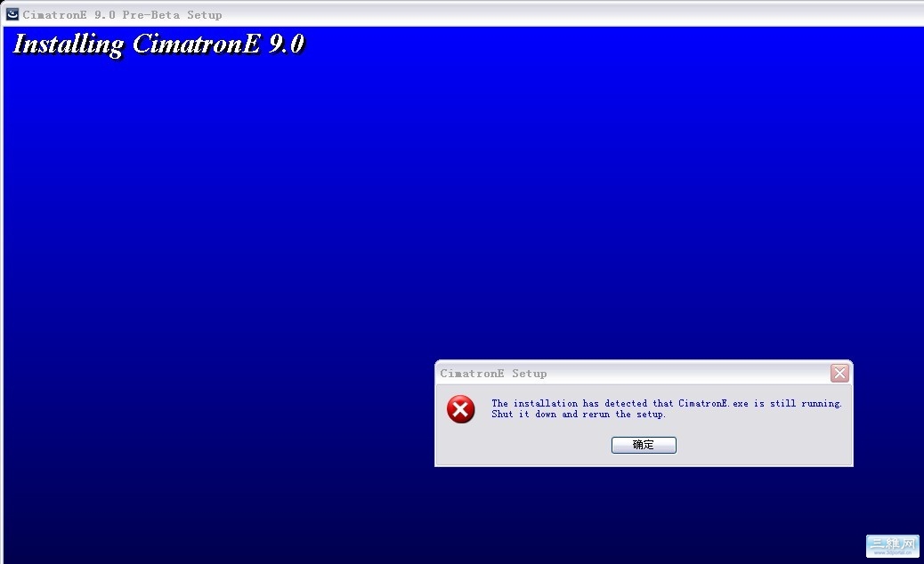The width and height of the screenshot is (924, 564).
Task: Close the CimatronE Setup dialog
Action: pyautogui.click(x=839, y=373)
